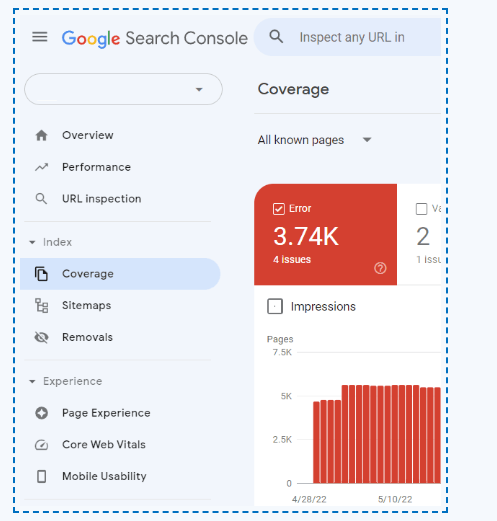
Task: Go to Performance report
Action: pos(96,167)
